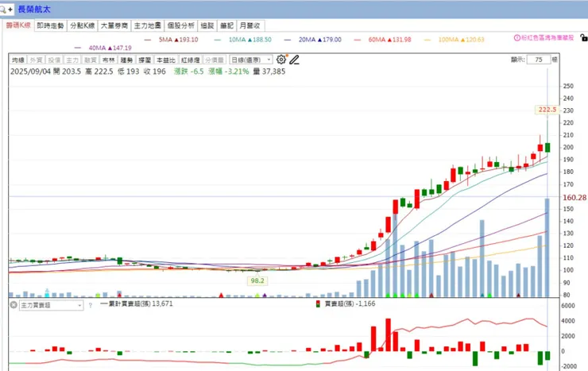Screen dimensions: 588x371
Task: Close the 主力買賣超 indicator sub-panel
Action: [x=14, y=305]
